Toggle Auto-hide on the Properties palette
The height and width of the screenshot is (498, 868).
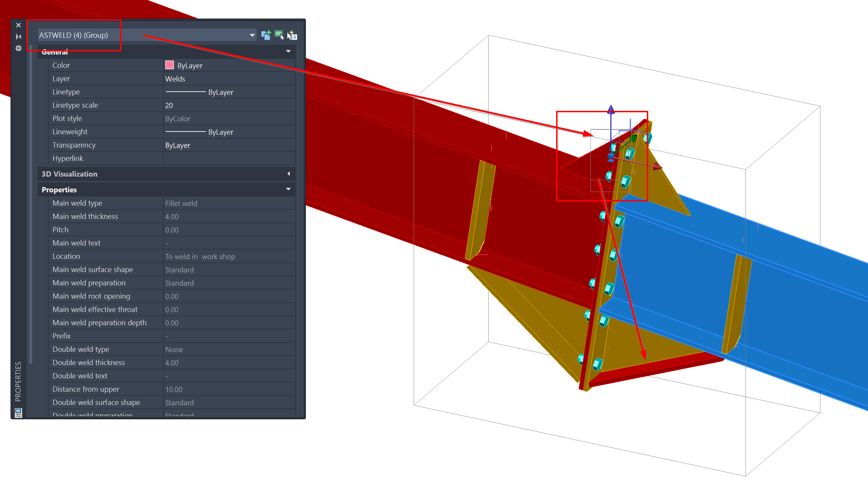pos(18,36)
